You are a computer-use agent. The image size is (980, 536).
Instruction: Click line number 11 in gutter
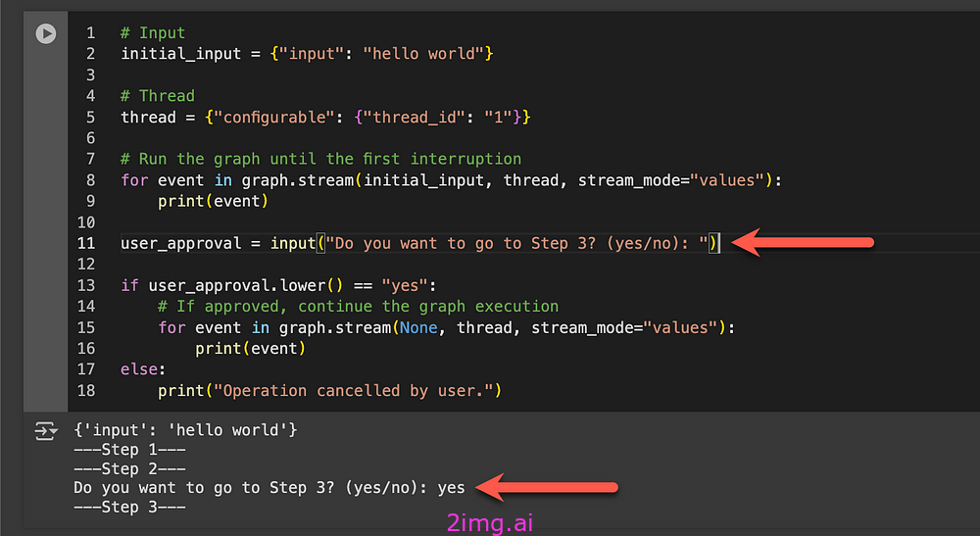click(86, 243)
